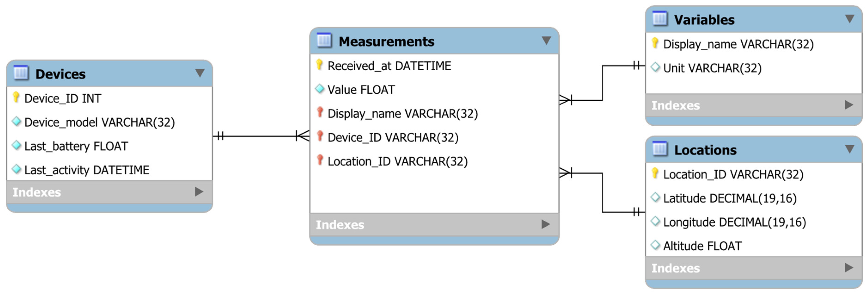Select the Devices to Measurements relationship line
The width and height of the screenshot is (868, 295).
click(259, 136)
